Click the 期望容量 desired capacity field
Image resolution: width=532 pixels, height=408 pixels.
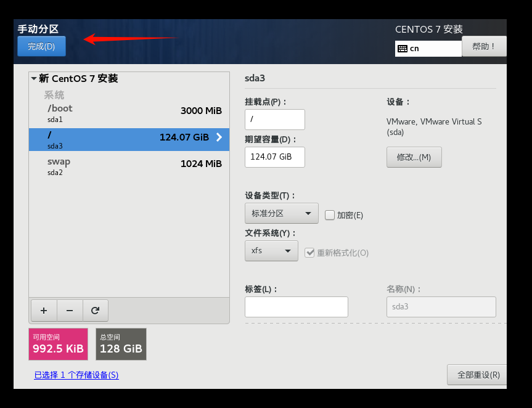tap(274, 157)
